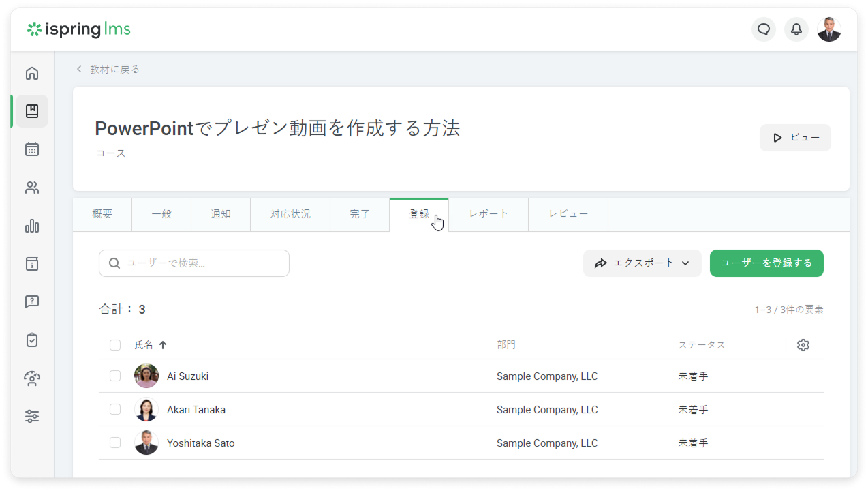Check the box next to Ai Suzuki
The height and width of the screenshot is (491, 868).
115,376
